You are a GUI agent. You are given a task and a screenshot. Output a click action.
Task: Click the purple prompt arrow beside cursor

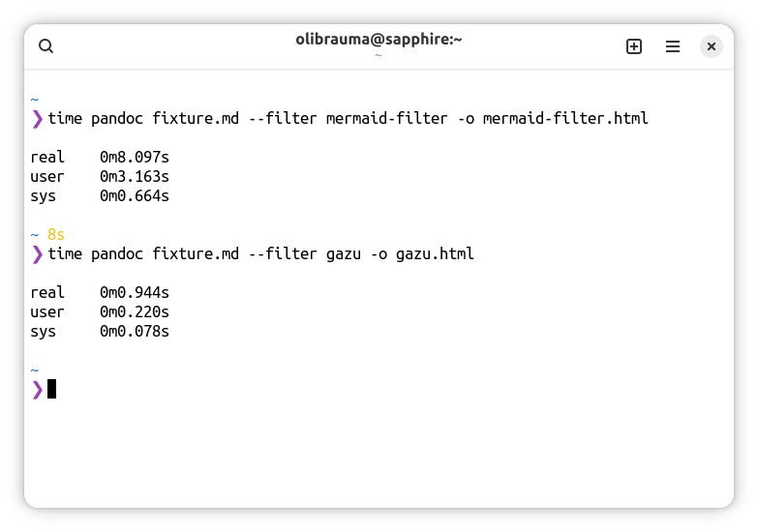click(x=37, y=390)
